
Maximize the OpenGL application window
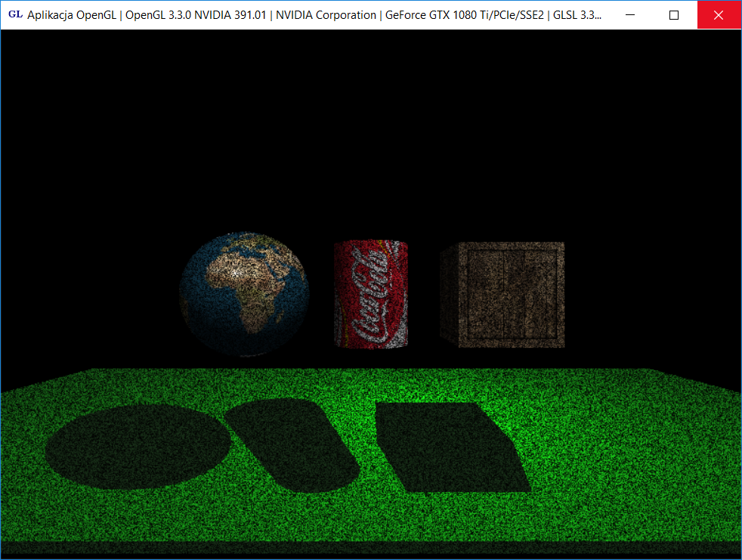pos(675,14)
